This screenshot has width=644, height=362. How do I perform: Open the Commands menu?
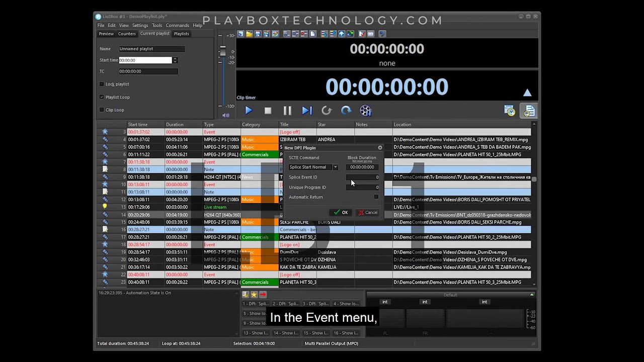(177, 26)
